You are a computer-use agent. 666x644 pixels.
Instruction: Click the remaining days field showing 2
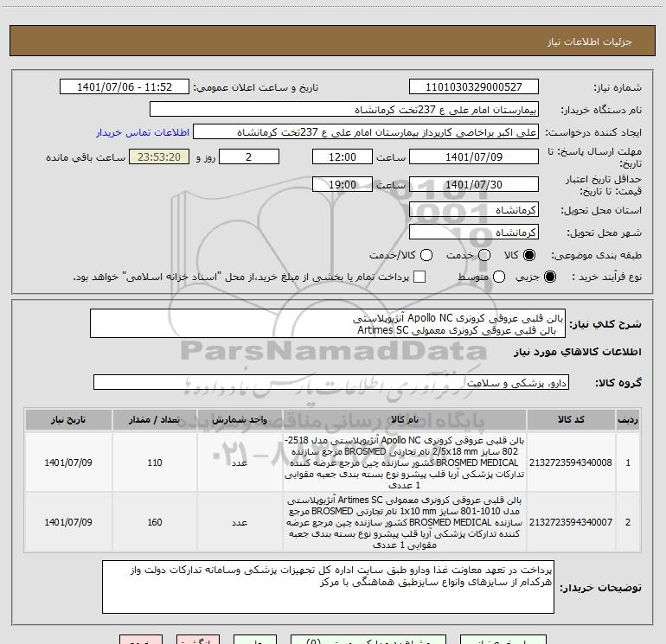pos(249,157)
